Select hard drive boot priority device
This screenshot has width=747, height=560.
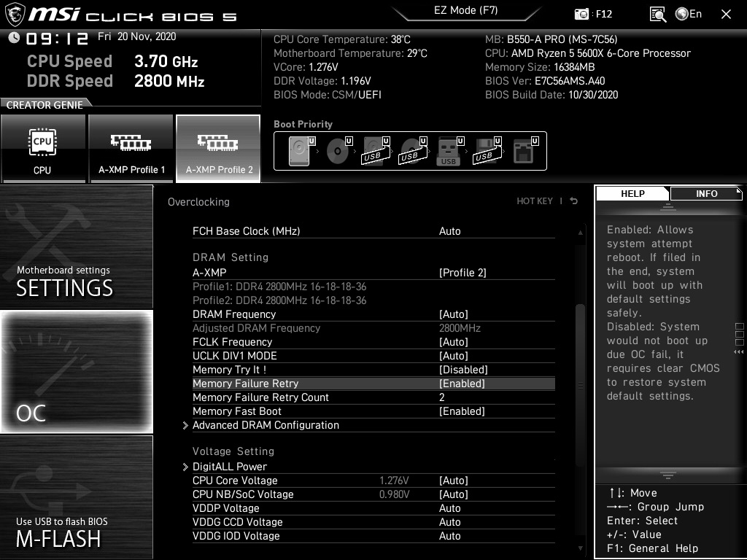301,151
